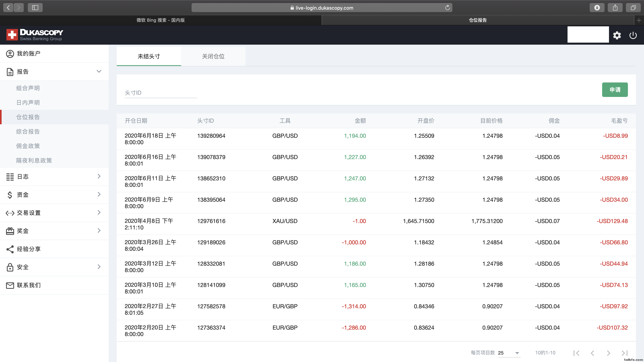
Task: Click the 目前价格 column header
Action: tap(491, 121)
